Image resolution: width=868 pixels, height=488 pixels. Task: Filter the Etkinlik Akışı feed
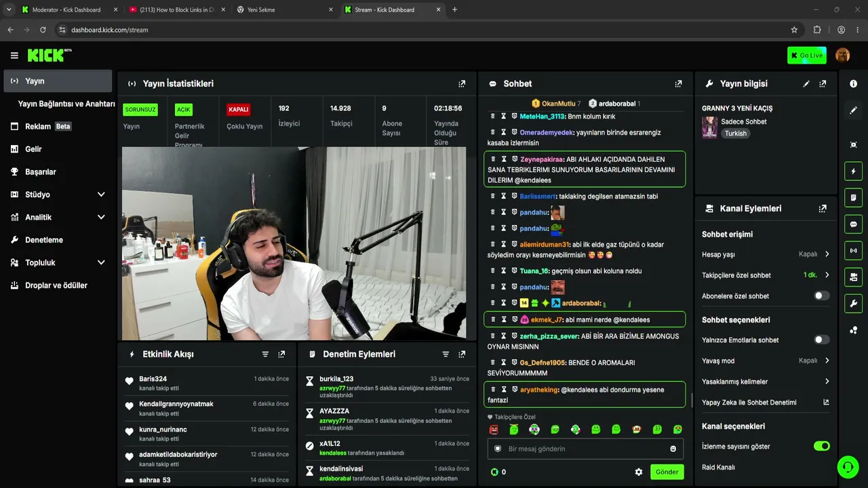click(265, 354)
